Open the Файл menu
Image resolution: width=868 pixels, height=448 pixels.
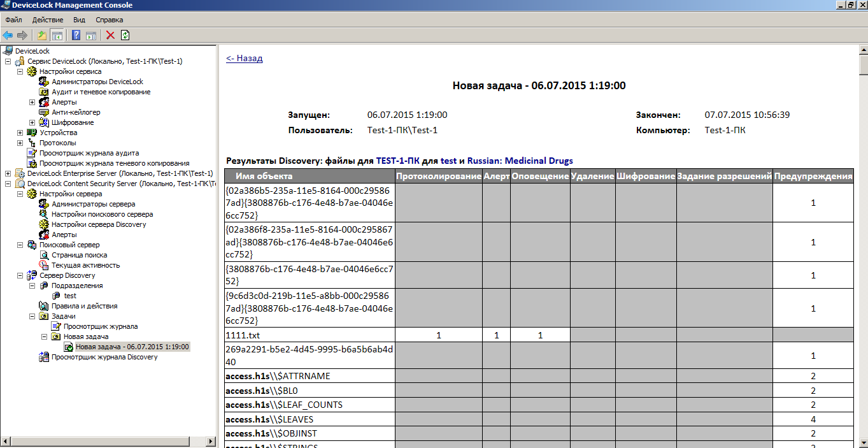(13, 20)
